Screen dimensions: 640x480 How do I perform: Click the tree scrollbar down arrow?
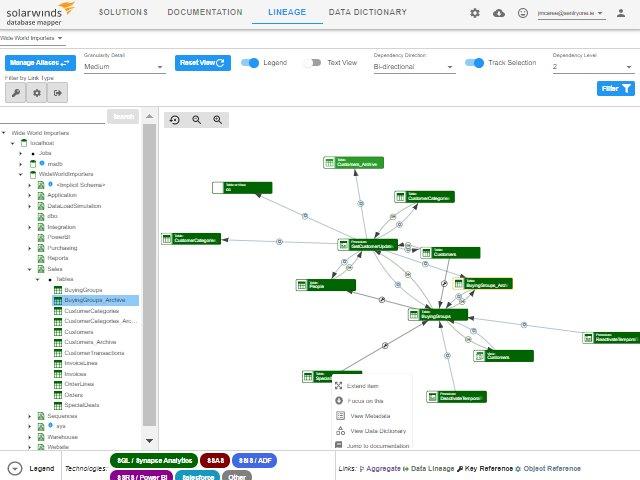149,441
